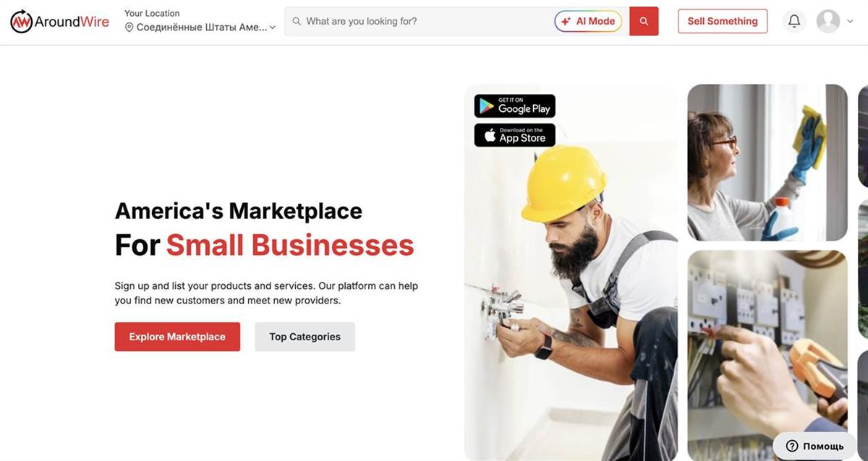Expand the account menu chevron
This screenshot has height=461, width=868.
pos(850,22)
